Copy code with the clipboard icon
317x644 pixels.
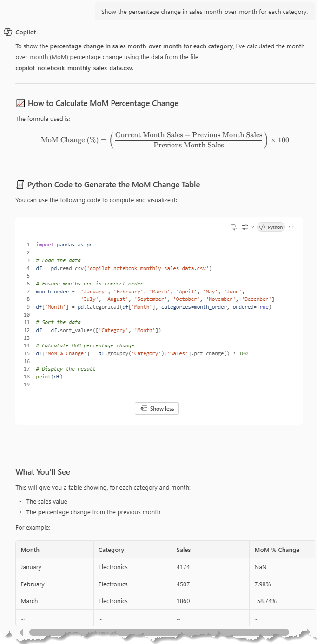point(233,227)
